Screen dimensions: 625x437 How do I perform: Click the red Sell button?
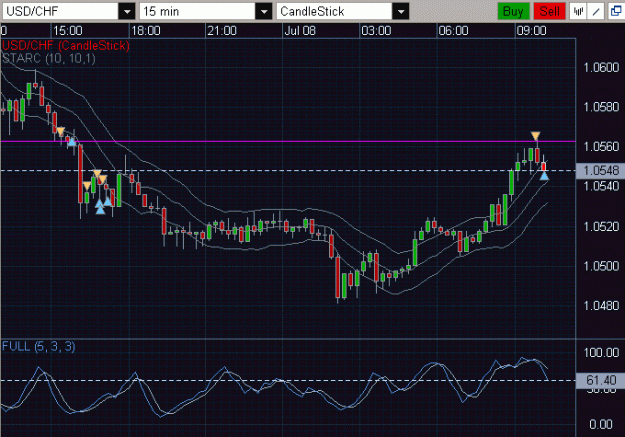click(x=550, y=11)
